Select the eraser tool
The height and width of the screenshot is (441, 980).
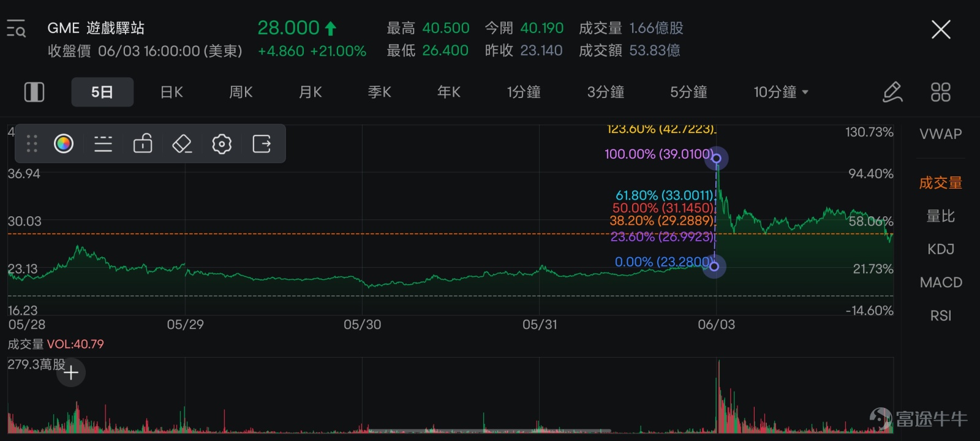point(182,144)
